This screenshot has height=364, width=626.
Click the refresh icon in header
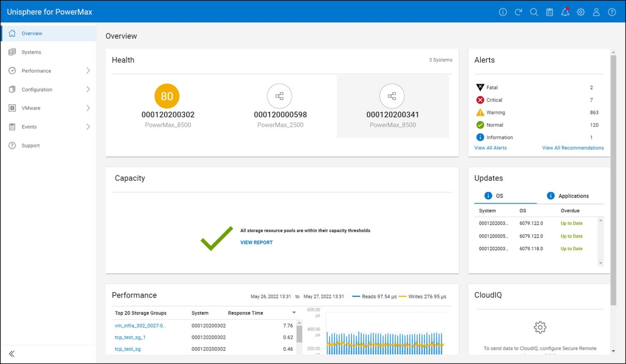[518, 12]
